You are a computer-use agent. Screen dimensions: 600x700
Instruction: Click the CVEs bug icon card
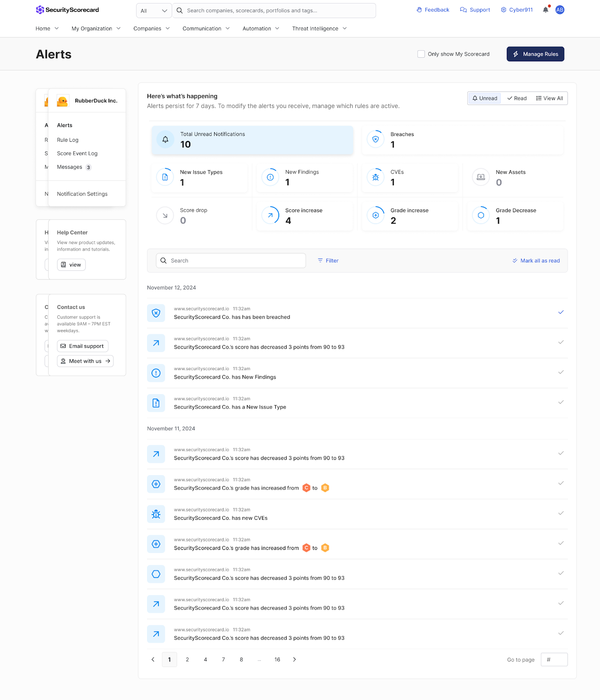375,177
